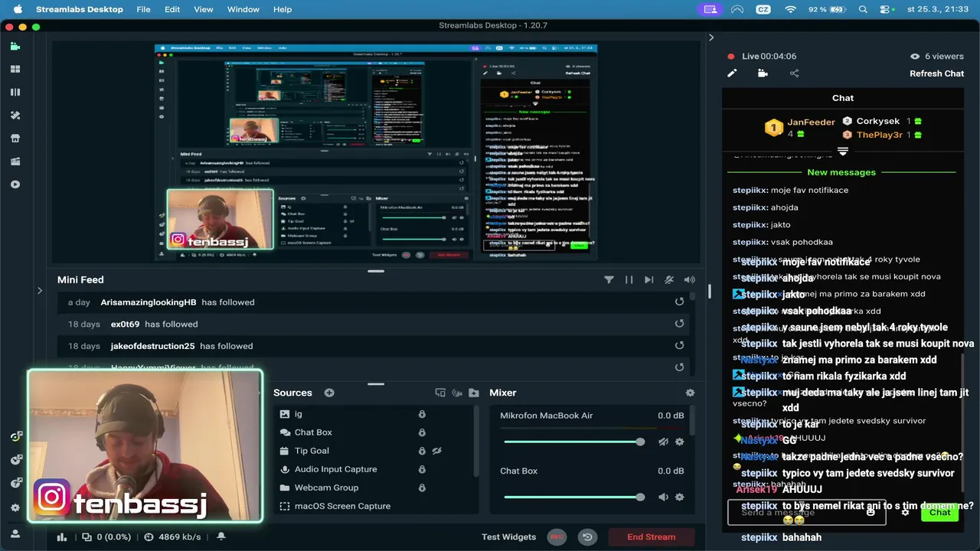Viewport: 980px width, 551px height.
Task: Collapse the chat panel with top chevron
Action: pos(711,37)
